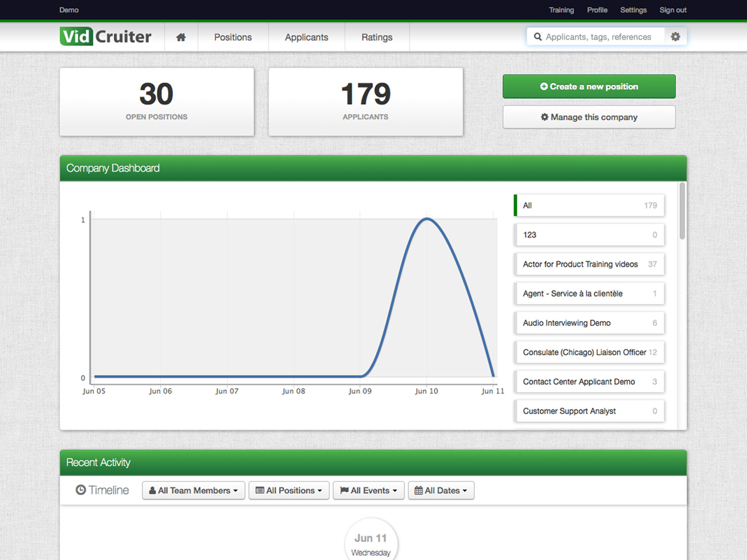Open search settings gear icon

(676, 36)
